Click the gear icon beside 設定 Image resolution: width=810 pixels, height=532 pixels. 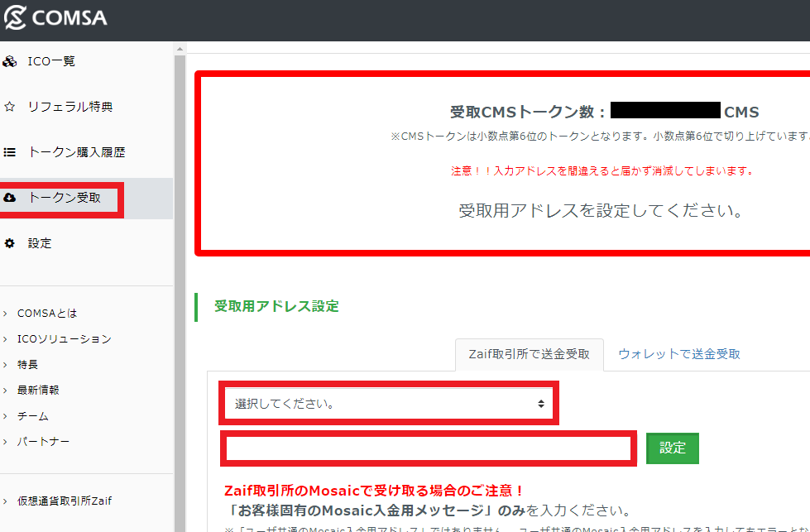click(9, 243)
